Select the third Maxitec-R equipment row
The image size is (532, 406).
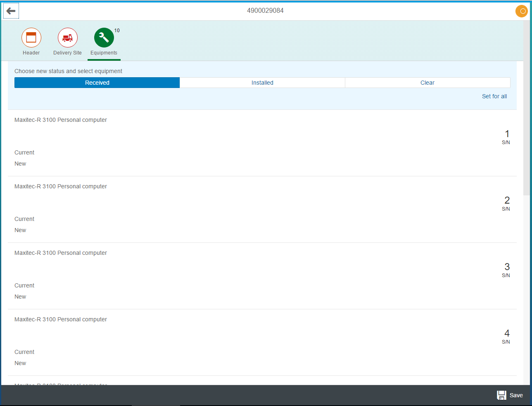(x=60, y=253)
